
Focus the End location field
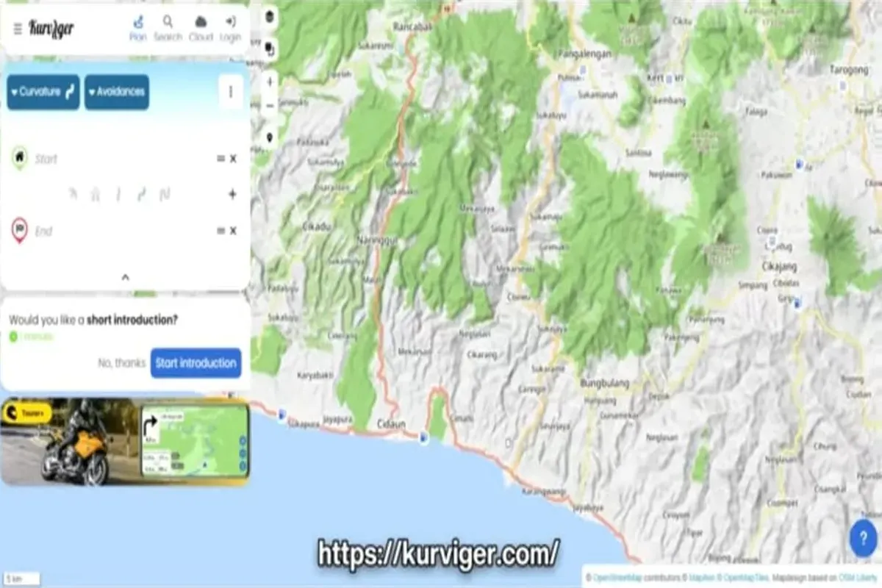coord(121,231)
